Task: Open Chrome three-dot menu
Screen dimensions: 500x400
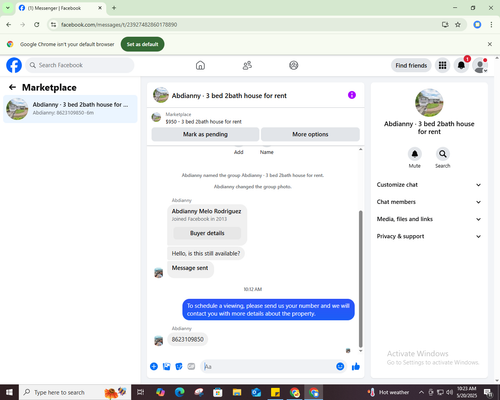Action: coord(491,25)
